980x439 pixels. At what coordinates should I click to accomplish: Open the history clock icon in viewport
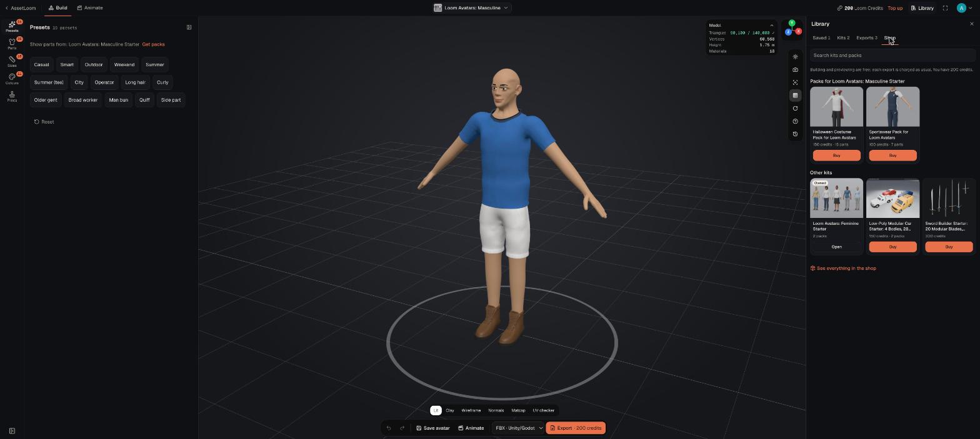tap(795, 134)
